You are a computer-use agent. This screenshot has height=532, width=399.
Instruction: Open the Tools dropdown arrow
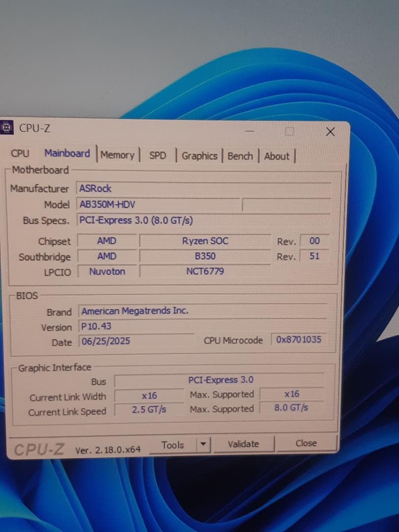[x=203, y=444]
